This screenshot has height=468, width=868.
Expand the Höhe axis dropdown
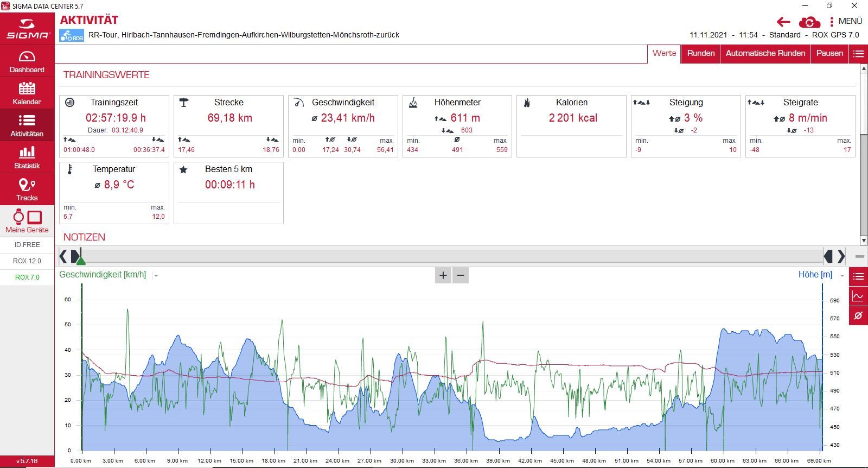[x=842, y=276]
